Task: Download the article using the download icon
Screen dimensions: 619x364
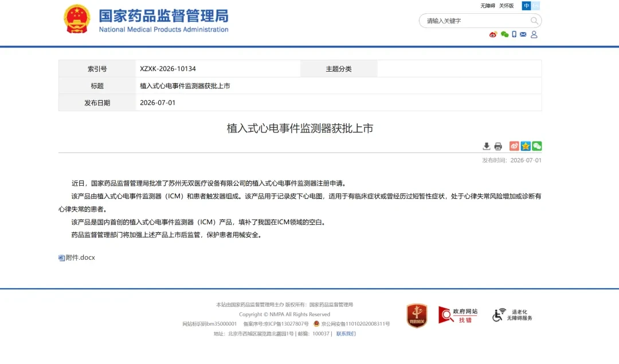Action: pos(487,147)
